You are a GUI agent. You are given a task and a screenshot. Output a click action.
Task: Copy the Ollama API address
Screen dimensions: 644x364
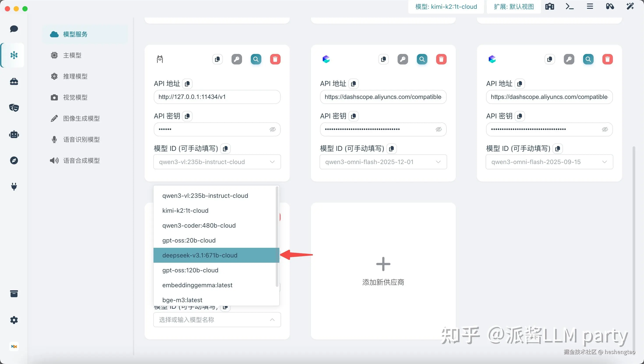[x=187, y=84]
